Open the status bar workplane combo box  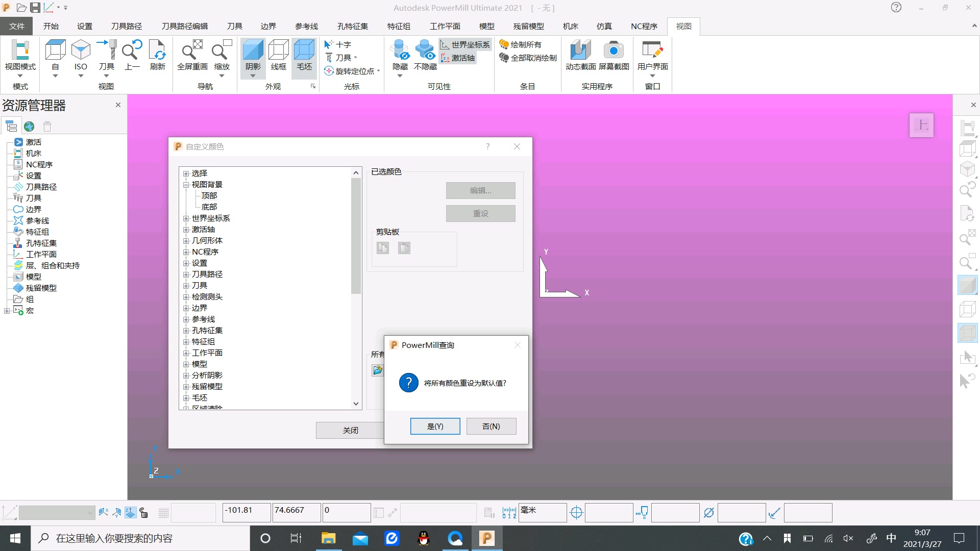coord(57,512)
